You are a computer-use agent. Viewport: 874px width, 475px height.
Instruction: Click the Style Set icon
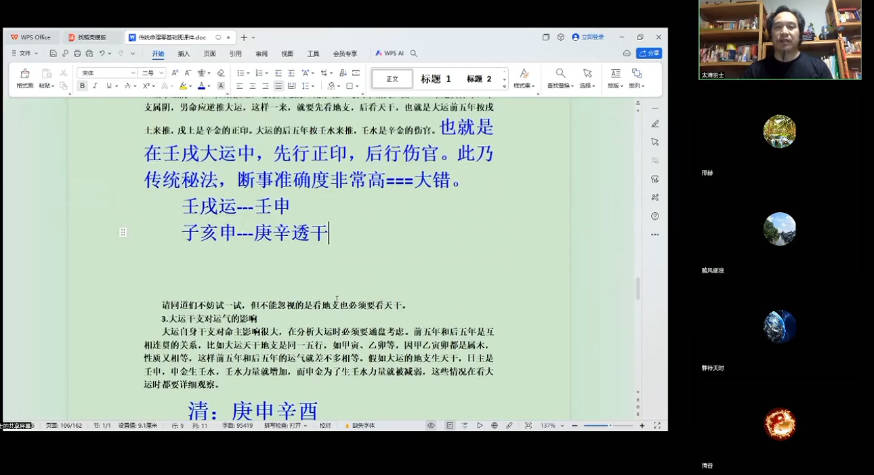click(x=522, y=75)
